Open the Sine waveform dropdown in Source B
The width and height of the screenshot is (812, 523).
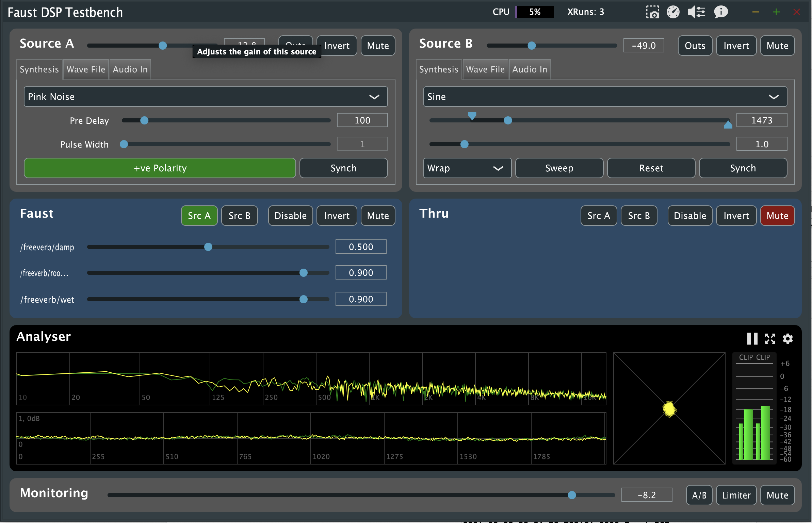click(605, 97)
